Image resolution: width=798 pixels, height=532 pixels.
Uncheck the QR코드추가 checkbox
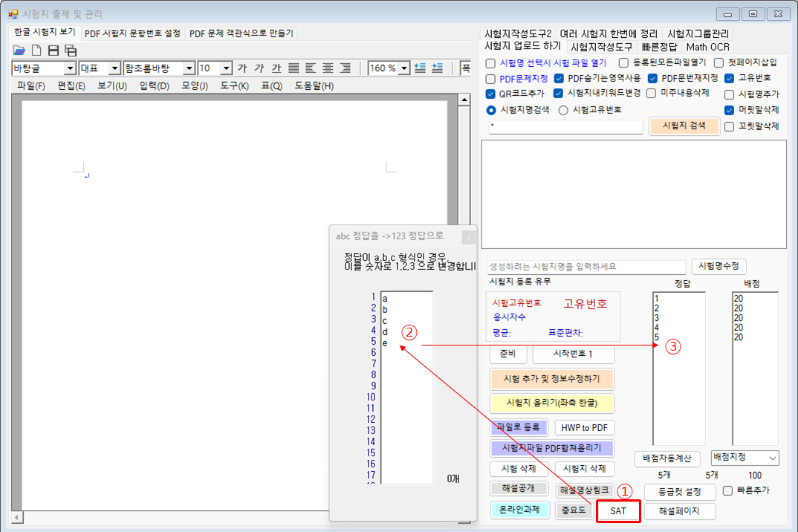click(x=490, y=94)
